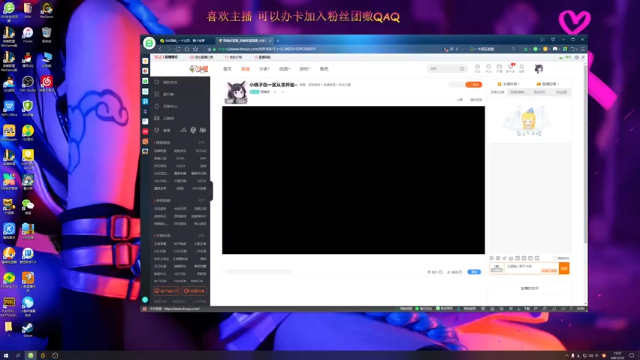
Task: Open notifications bell icon in header
Action: [522, 68]
